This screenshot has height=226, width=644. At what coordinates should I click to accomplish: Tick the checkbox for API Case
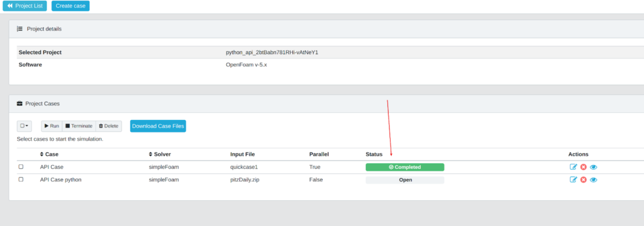(x=21, y=167)
